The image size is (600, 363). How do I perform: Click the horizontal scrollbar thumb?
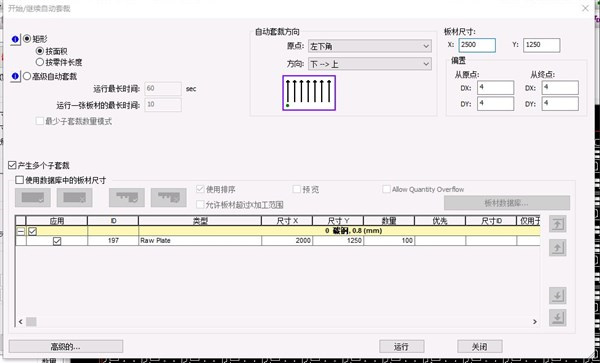pos(31,322)
